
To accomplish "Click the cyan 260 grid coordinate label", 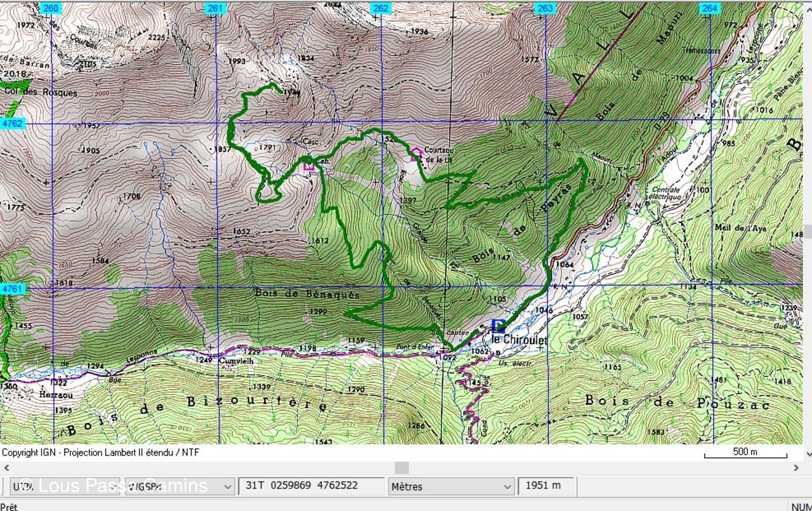I will [51, 8].
